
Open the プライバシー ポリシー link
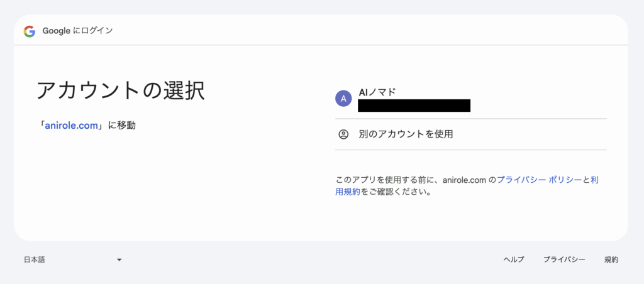[x=539, y=180]
